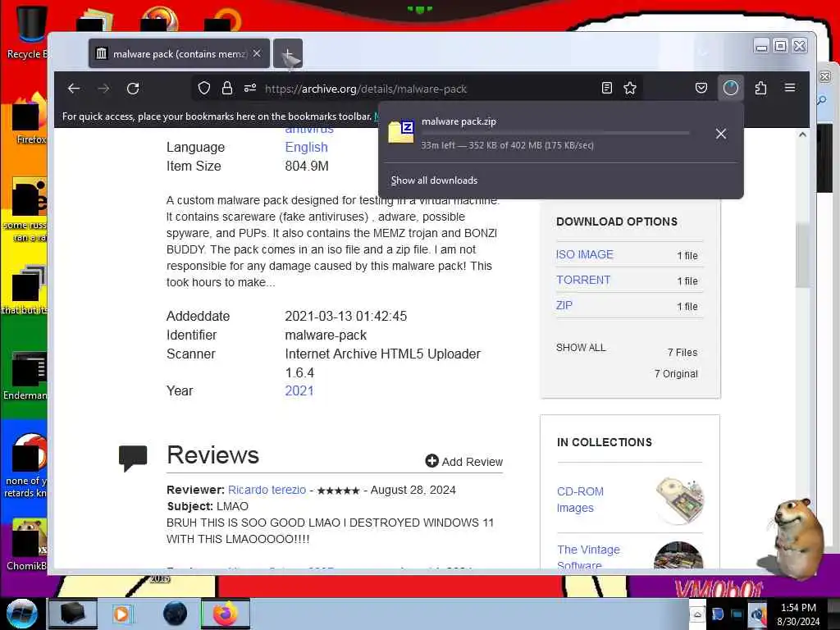Click the CD-ROM Images collection thumbnail

click(679, 500)
